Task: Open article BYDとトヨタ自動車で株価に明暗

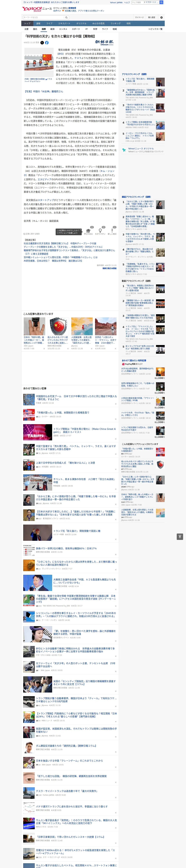Action: click(76, 650)
